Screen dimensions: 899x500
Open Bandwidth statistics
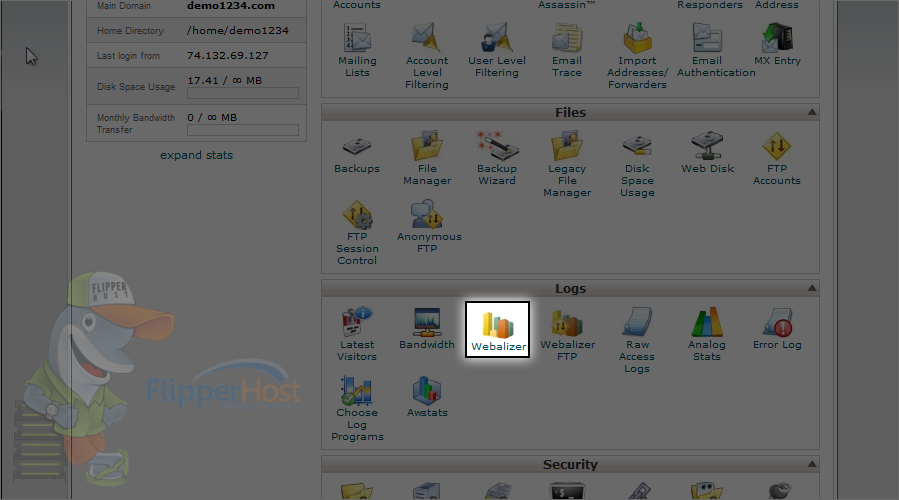427,329
